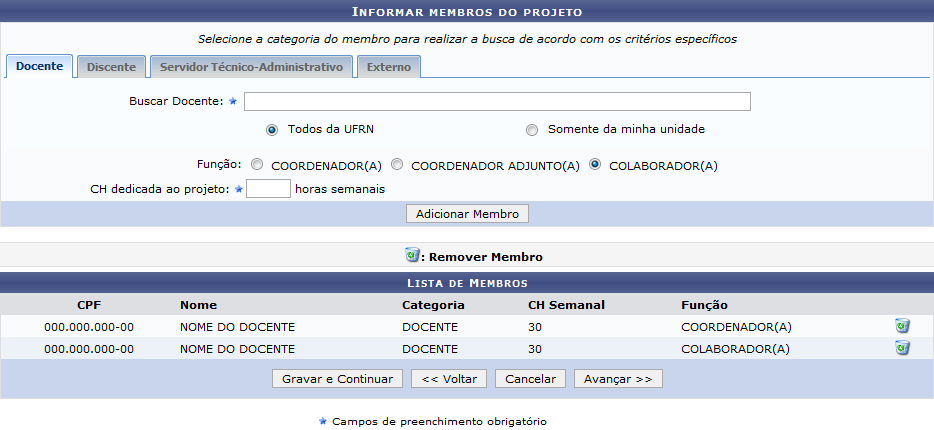Click DOCENTE category in colaborador row
Image resolution: width=934 pixels, height=430 pixels.
click(430, 349)
